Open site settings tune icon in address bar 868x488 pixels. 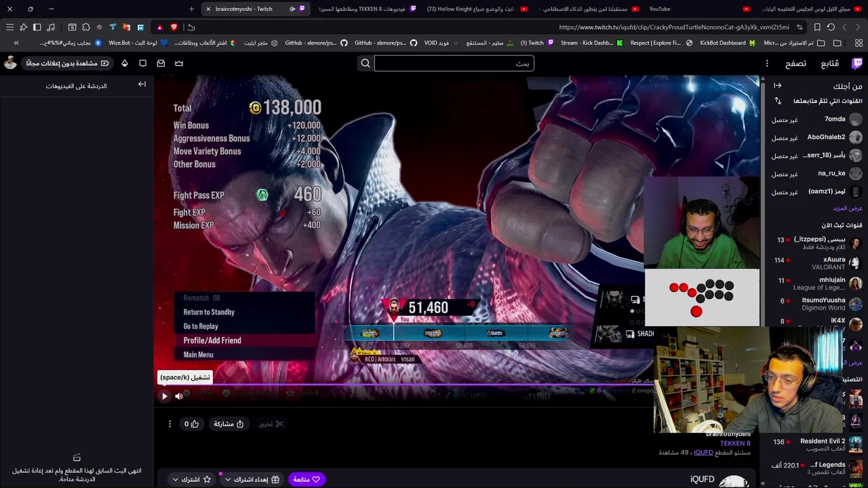click(800, 27)
